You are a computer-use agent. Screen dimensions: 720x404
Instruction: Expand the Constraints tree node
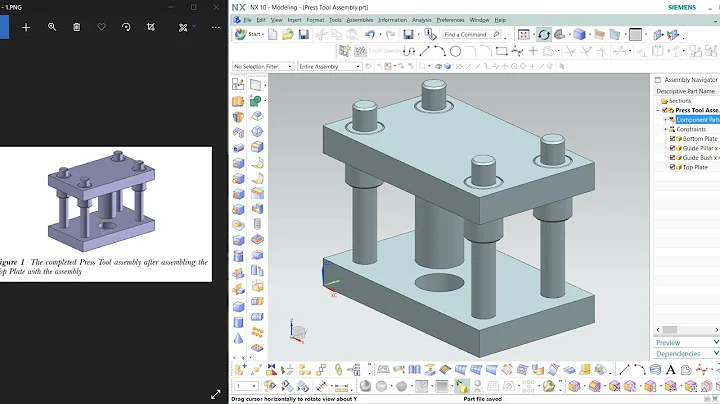(665, 129)
